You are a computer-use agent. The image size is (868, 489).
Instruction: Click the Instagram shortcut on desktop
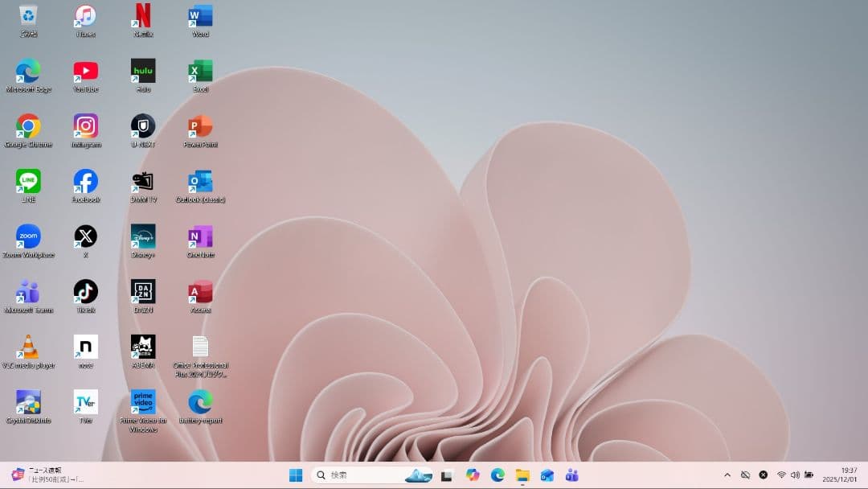click(85, 126)
